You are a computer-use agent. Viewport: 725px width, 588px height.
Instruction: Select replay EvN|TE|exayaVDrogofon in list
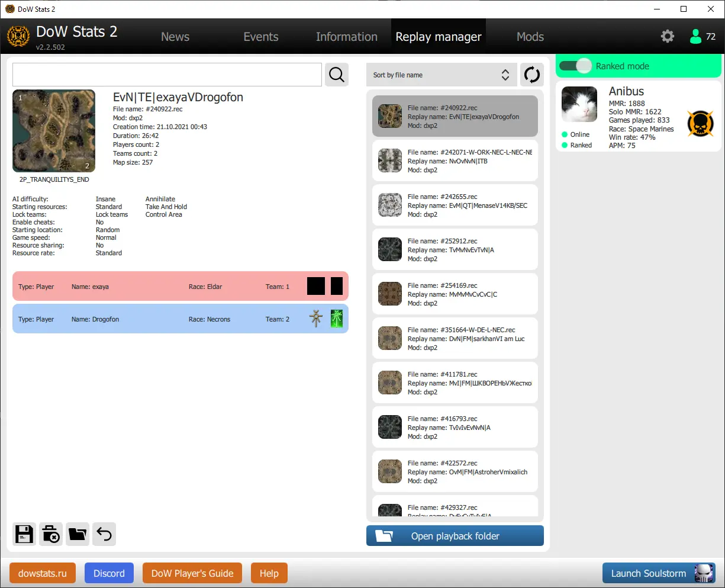pos(455,116)
